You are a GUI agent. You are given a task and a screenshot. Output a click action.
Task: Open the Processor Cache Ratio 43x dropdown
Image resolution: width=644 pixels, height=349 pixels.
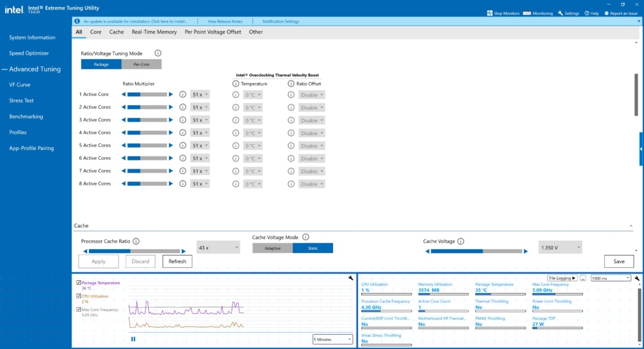[x=218, y=248]
